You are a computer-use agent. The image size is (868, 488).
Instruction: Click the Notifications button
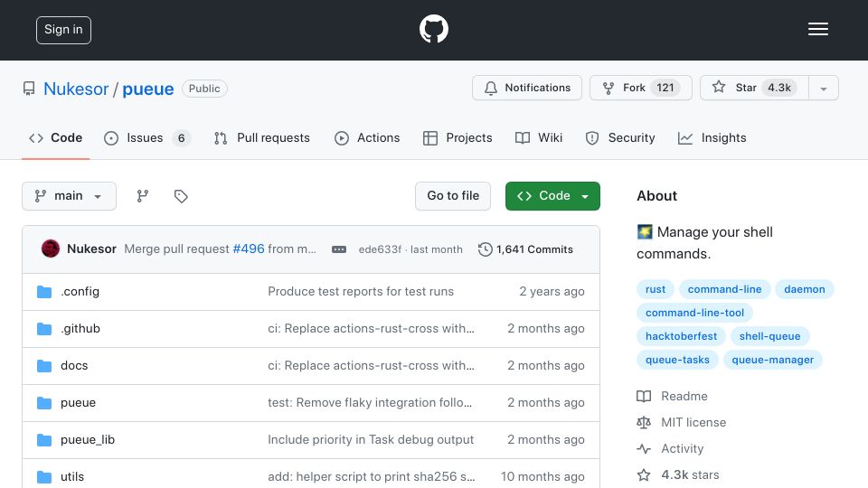click(x=527, y=88)
